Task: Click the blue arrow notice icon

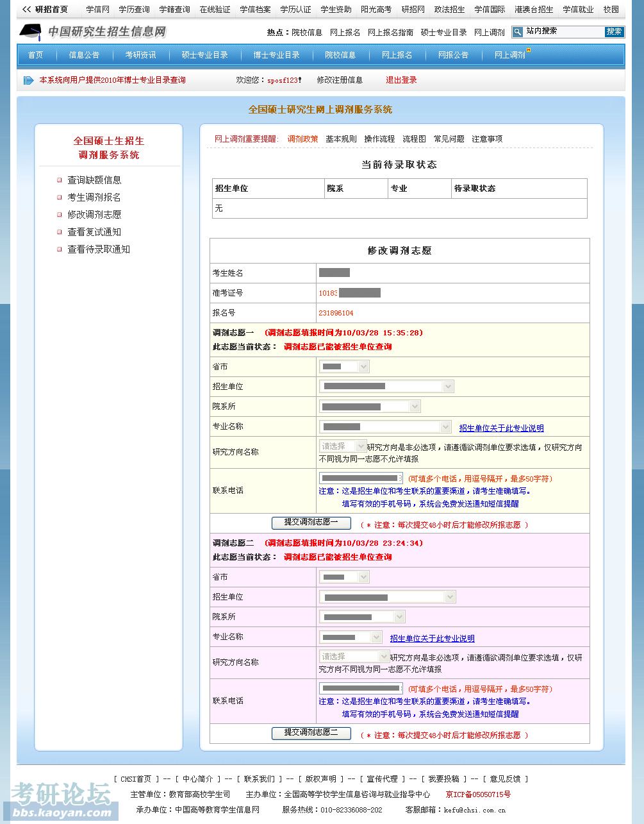Action: (28, 80)
